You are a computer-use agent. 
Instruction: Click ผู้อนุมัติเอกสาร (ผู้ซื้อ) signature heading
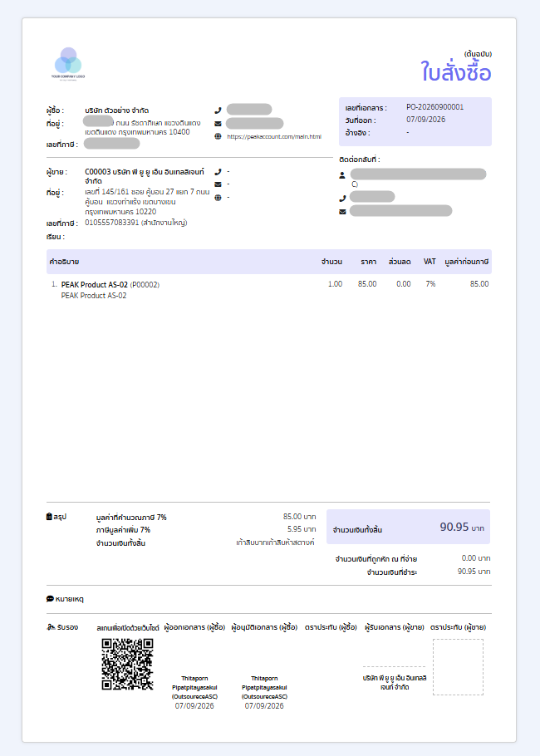tap(264, 627)
